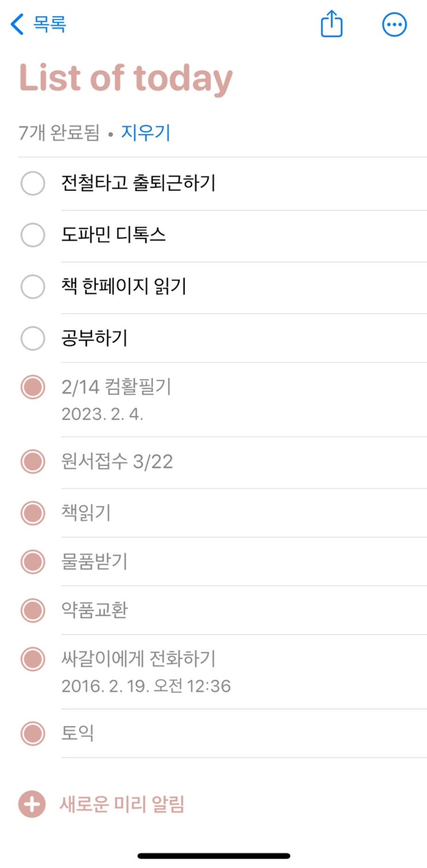Check off 도파민 디톡스 reminder
Image resolution: width=427 pixels, height=868 pixels.
33,235
